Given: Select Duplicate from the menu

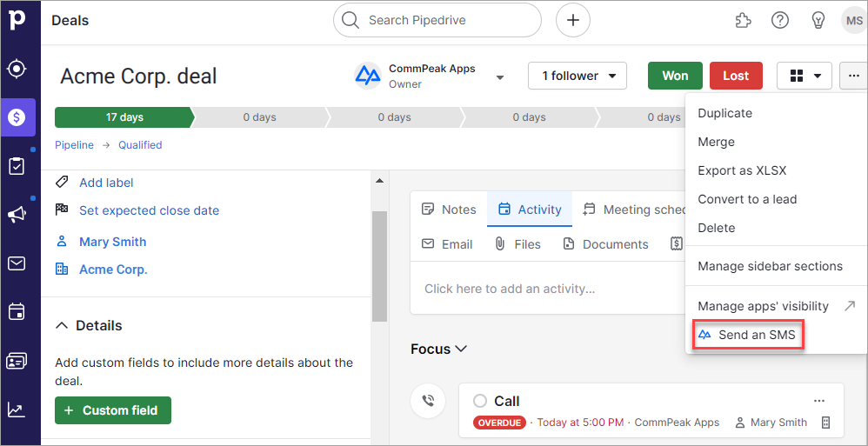Looking at the screenshot, I should point(724,113).
